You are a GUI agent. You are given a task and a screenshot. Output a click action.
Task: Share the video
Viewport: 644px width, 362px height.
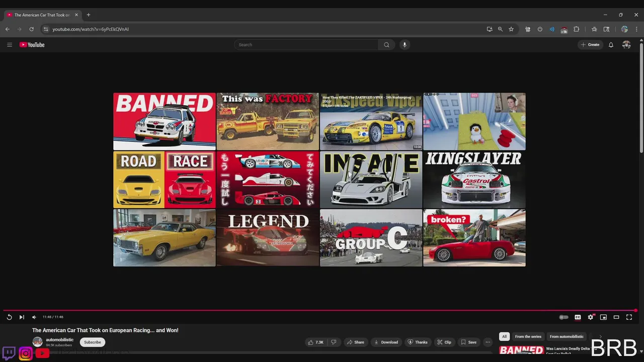click(x=355, y=342)
